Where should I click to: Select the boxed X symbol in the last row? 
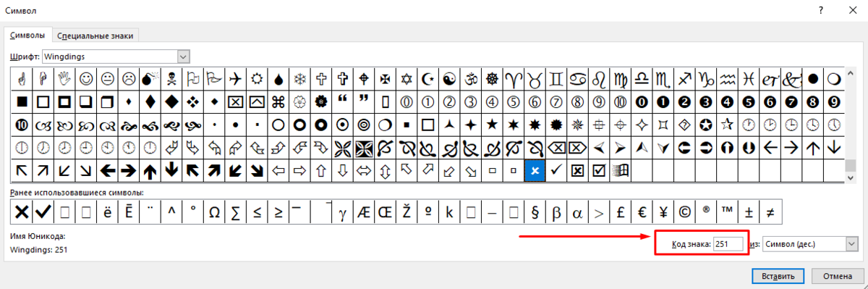coord(577,171)
